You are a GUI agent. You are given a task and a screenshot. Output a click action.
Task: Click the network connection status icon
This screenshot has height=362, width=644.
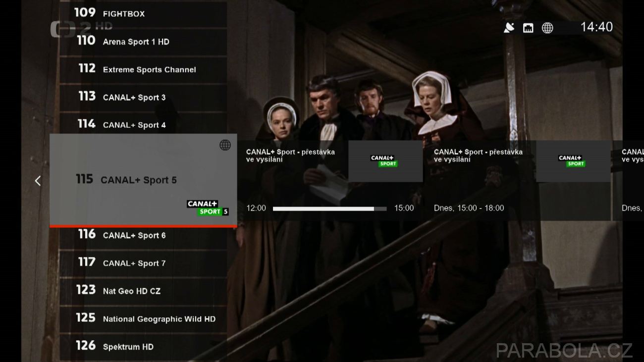pos(528,28)
